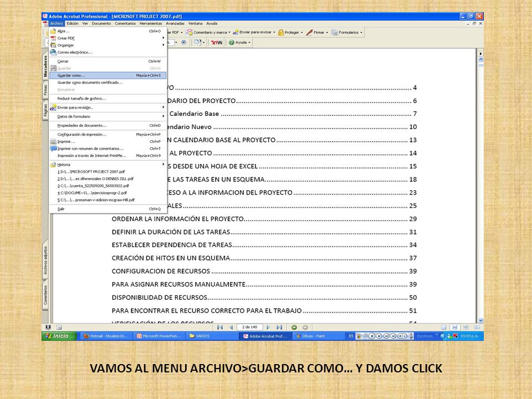Image resolution: width=532 pixels, height=399 pixels.
Task: Open Proteger dropdown arrow
Action: [301, 33]
